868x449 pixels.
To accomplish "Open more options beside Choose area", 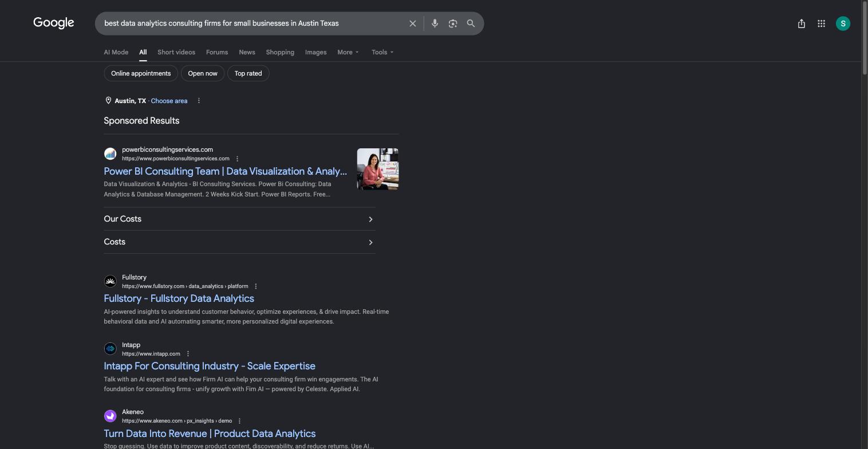I will [x=199, y=101].
